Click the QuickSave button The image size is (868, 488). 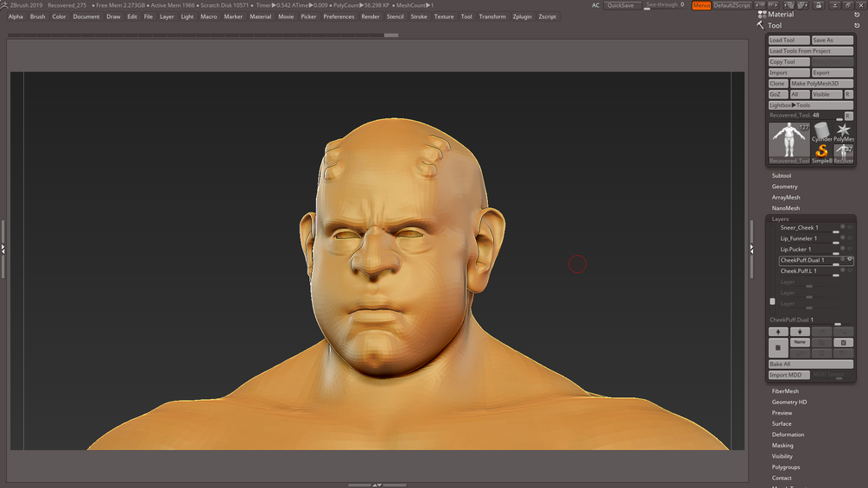tap(622, 5)
